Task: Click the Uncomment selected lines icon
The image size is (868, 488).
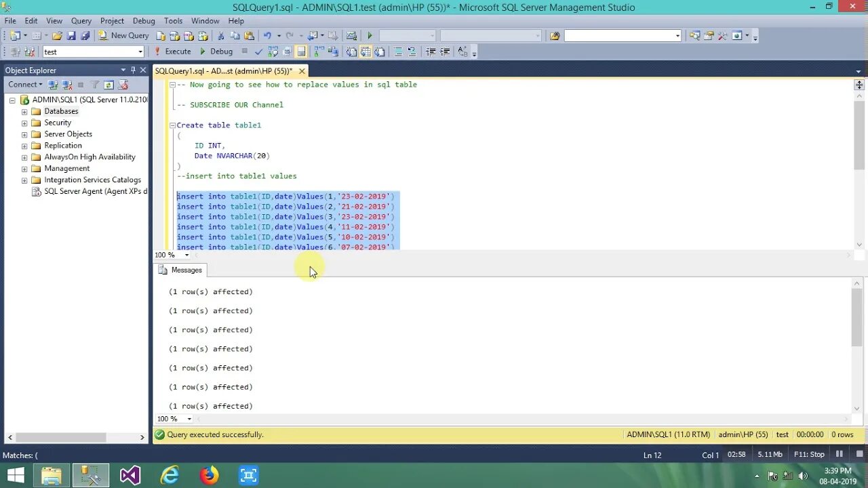Action: click(412, 51)
